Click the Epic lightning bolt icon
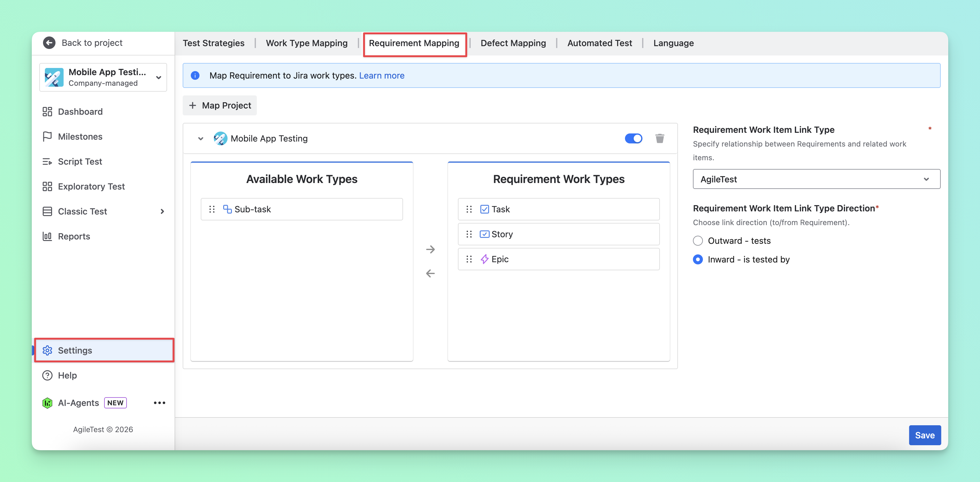980x482 pixels. coord(484,259)
